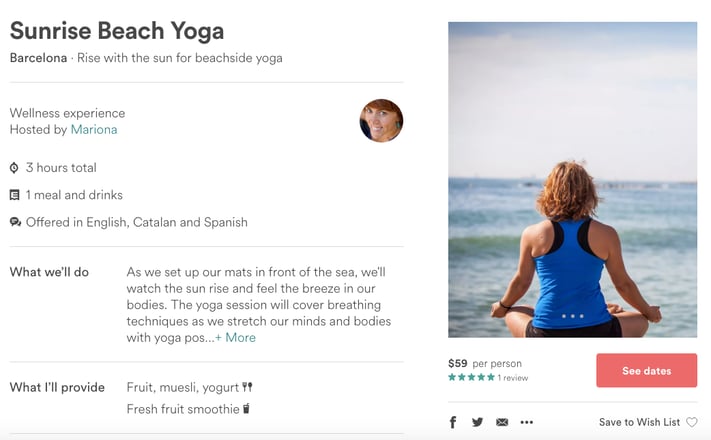
Task: Click the smoothie cup icon
Action: [246, 409]
